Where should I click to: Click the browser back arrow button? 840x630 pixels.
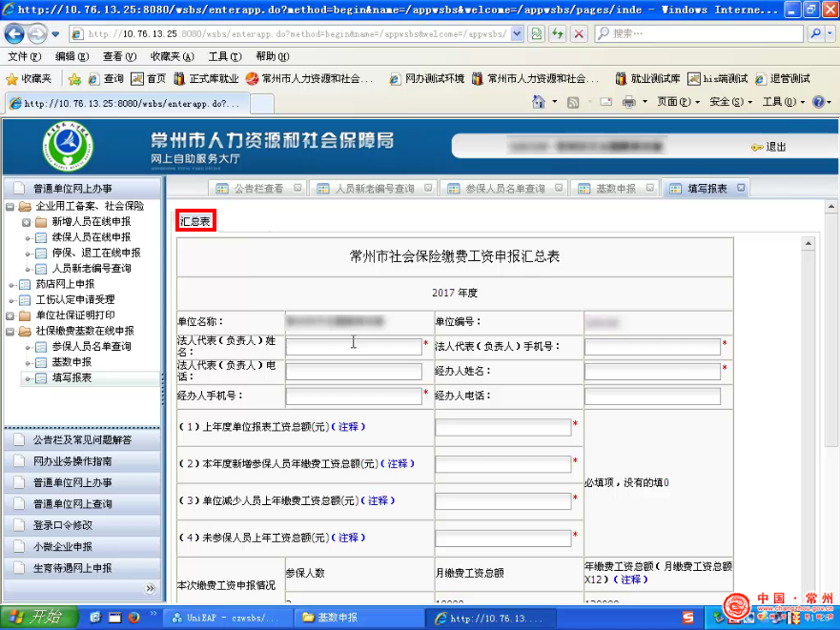click(x=14, y=33)
